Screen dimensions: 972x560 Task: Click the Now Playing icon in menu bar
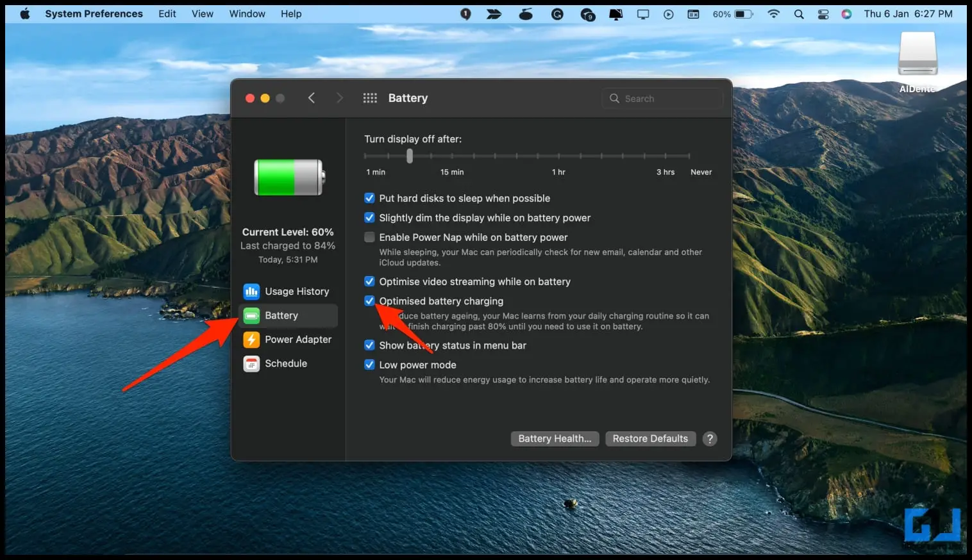pos(669,14)
